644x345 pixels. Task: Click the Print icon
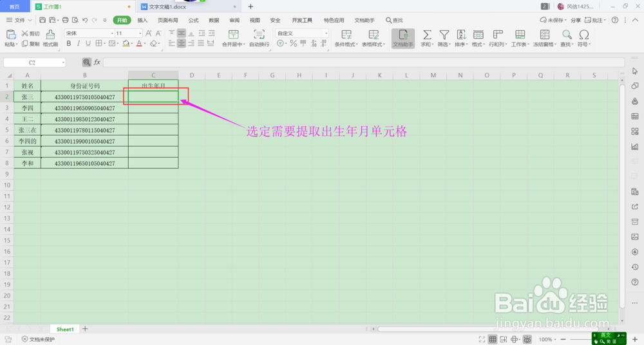(65, 20)
